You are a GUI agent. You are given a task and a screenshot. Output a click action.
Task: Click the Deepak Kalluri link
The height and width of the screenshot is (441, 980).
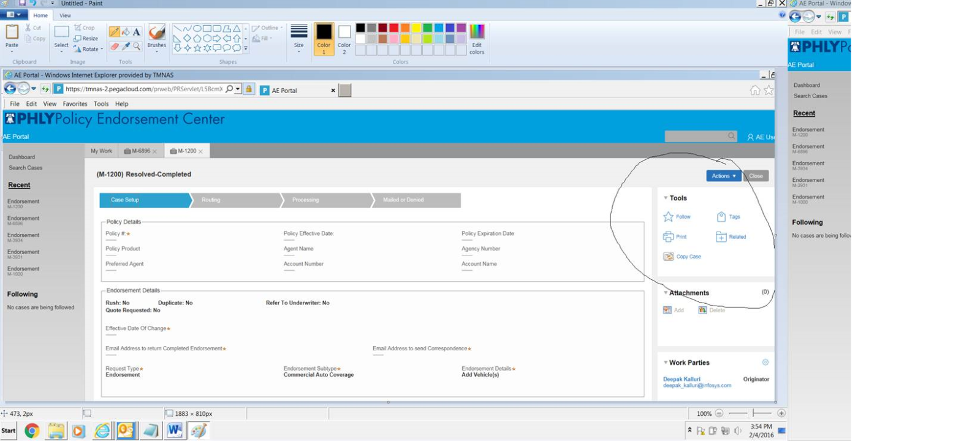682,379
